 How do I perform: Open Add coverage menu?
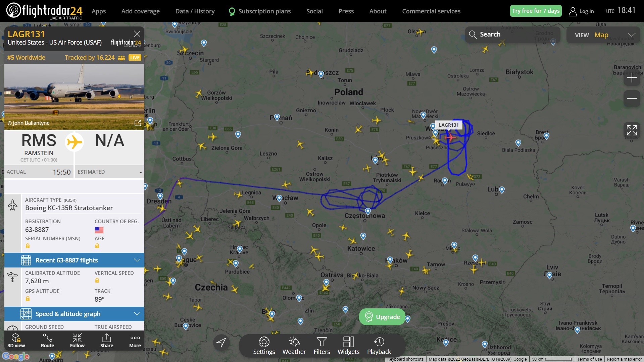[140, 11]
